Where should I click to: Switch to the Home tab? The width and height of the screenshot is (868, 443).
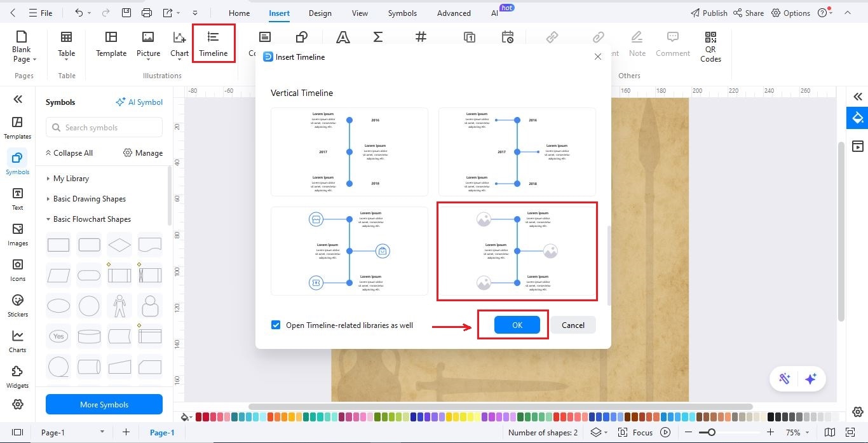[239, 13]
